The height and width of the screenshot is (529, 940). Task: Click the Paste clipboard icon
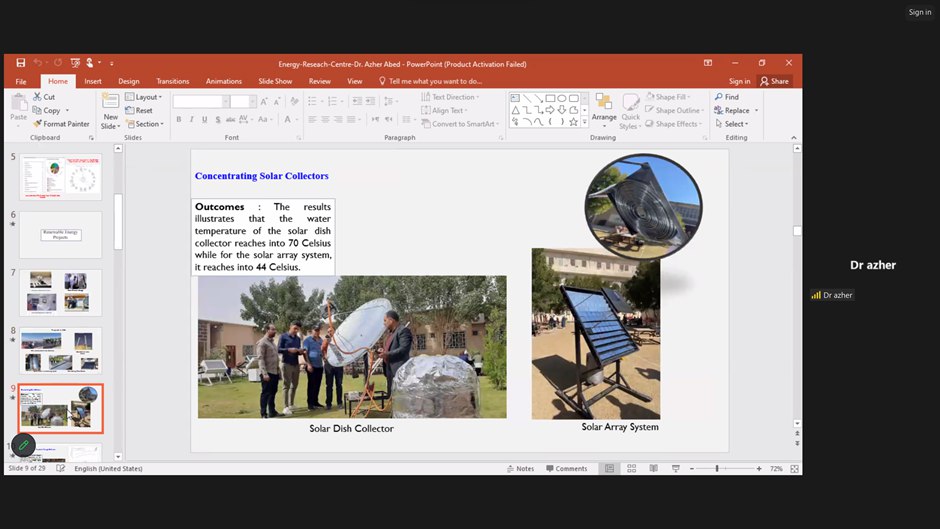click(19, 104)
